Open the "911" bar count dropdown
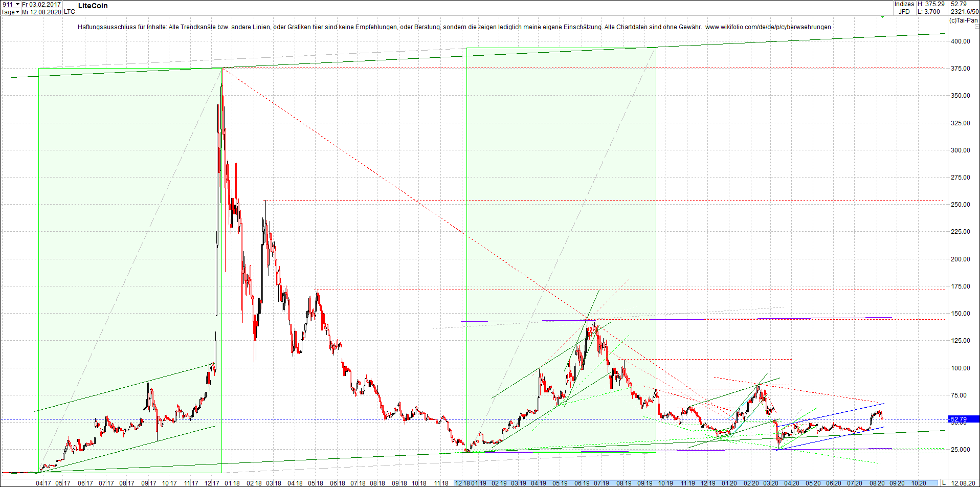This screenshot has height=487, width=980. point(10,4)
